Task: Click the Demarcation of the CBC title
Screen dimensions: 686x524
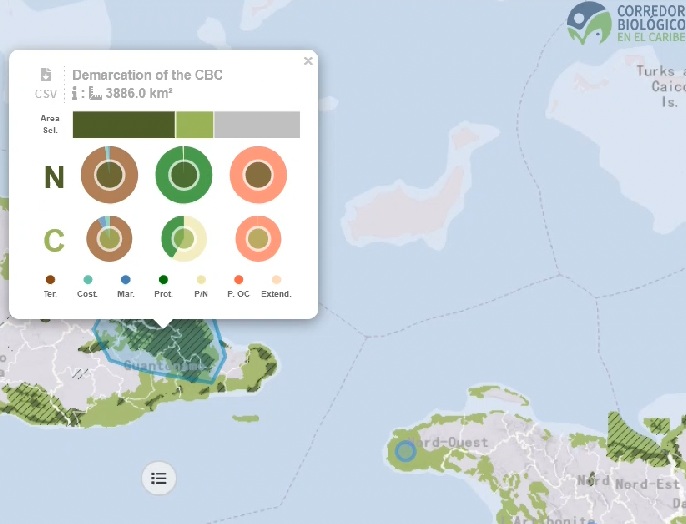Action: click(147, 75)
